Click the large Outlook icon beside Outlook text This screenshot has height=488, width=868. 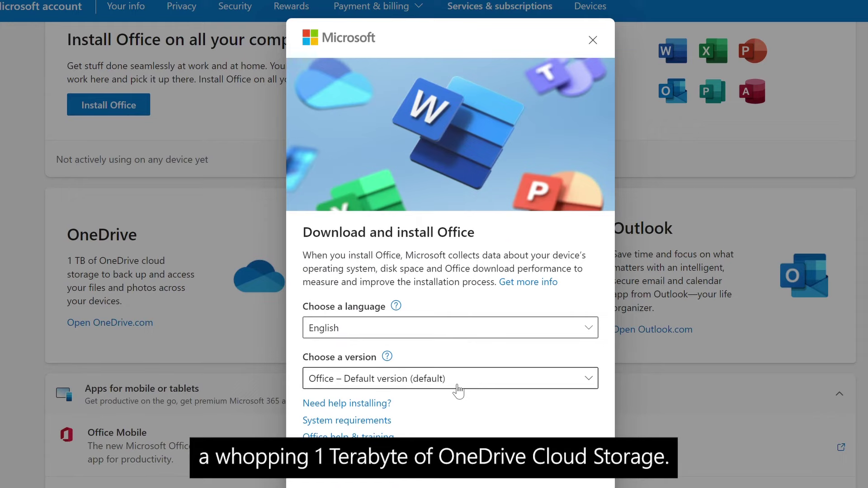804,275
